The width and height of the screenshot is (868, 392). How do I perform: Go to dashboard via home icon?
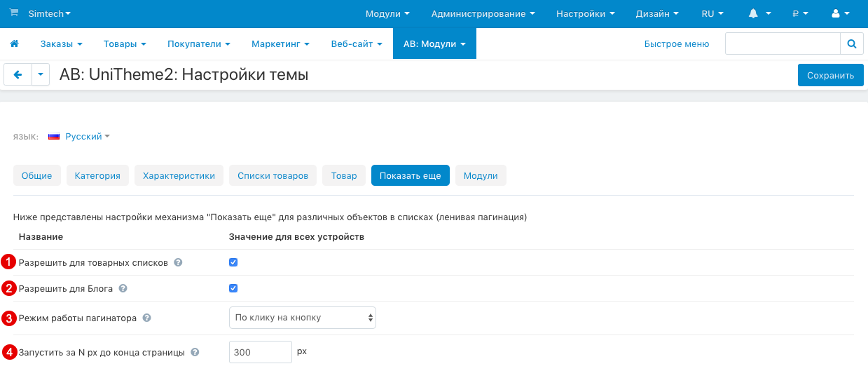tap(14, 43)
